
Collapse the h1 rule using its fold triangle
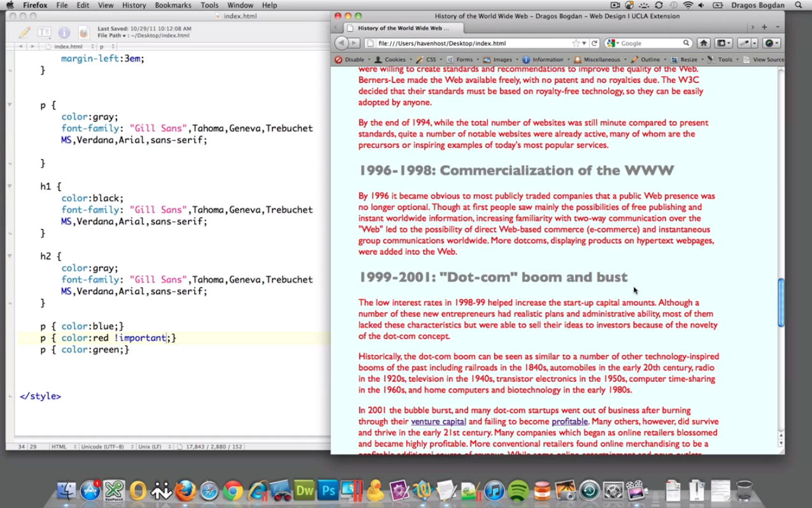10,187
